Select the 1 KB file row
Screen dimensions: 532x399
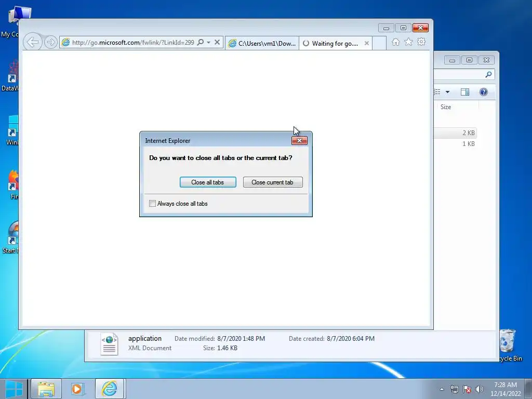[455, 144]
